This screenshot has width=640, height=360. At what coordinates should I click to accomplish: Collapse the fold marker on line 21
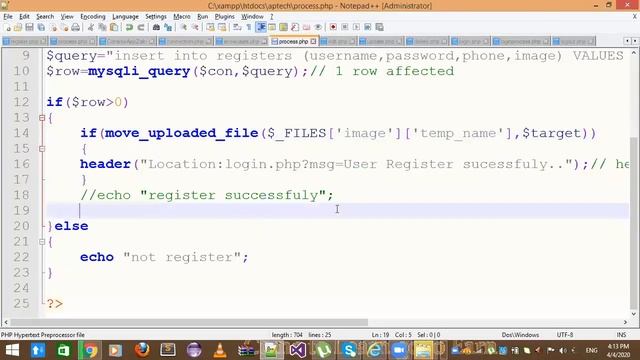click(x=42, y=242)
